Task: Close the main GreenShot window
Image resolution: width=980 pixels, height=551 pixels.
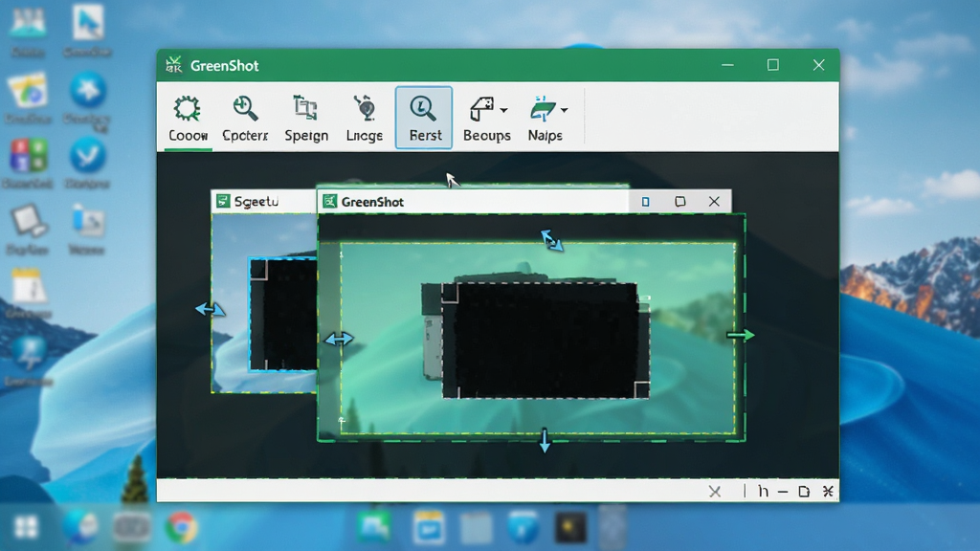Action: click(x=819, y=65)
